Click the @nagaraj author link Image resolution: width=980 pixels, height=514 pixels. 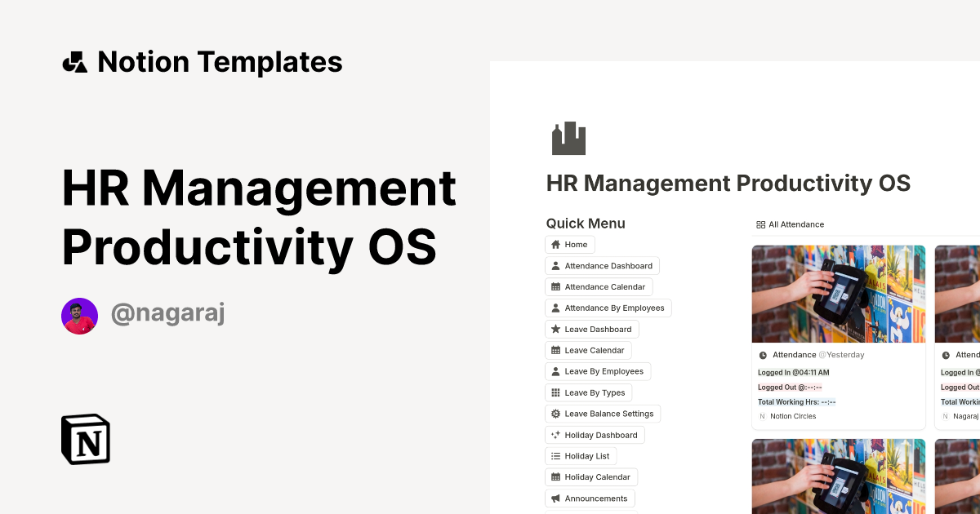pos(167,313)
